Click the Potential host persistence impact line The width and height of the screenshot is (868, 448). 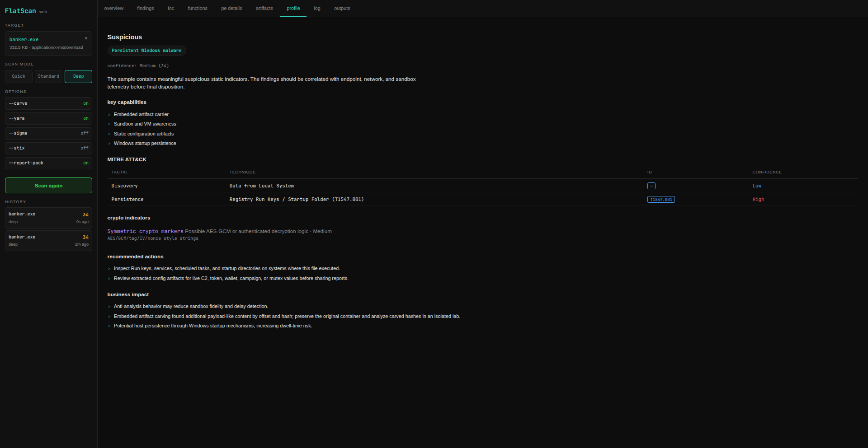[213, 326]
